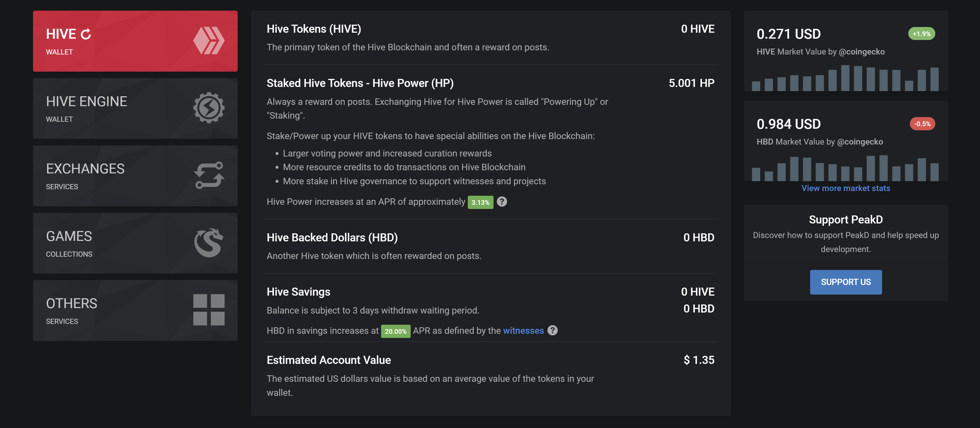Viewport: 980px width, 428px height.
Task: Click the 0 HBD Hive Backed Dollars balance
Action: (x=699, y=237)
